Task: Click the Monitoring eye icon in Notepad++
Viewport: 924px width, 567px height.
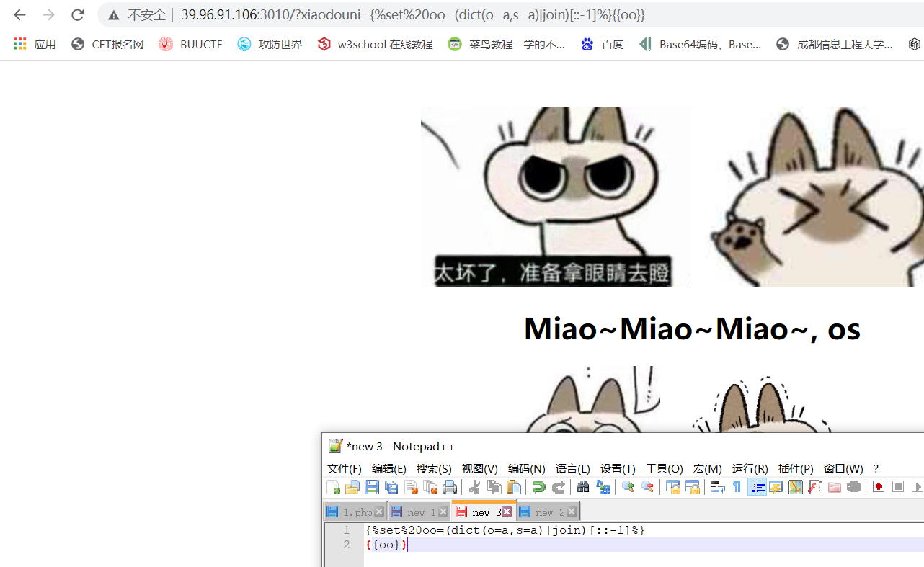Action: (x=854, y=487)
